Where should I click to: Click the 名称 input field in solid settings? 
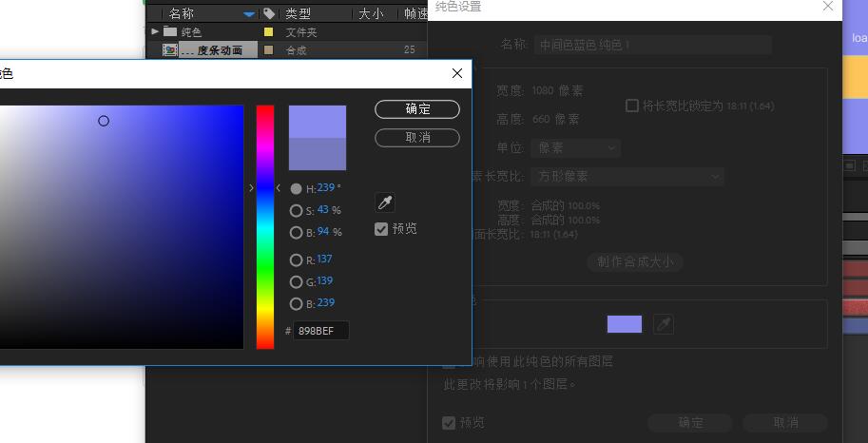652,45
